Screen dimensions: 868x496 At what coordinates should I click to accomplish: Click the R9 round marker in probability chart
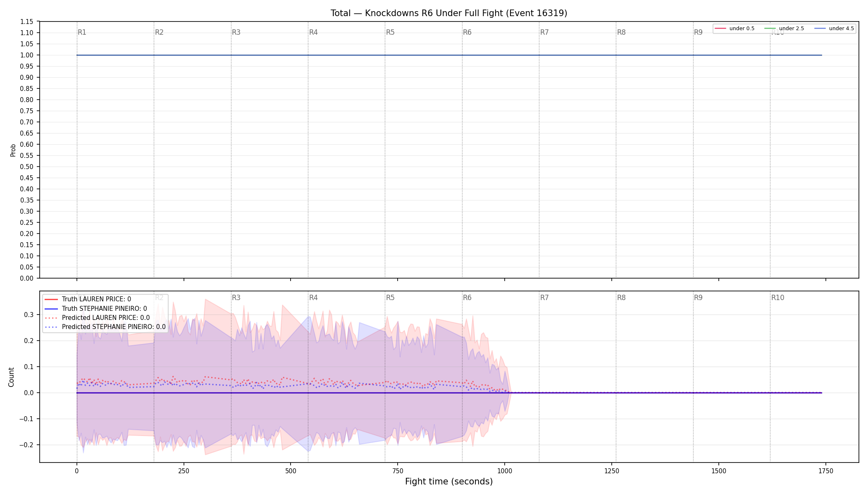(698, 32)
